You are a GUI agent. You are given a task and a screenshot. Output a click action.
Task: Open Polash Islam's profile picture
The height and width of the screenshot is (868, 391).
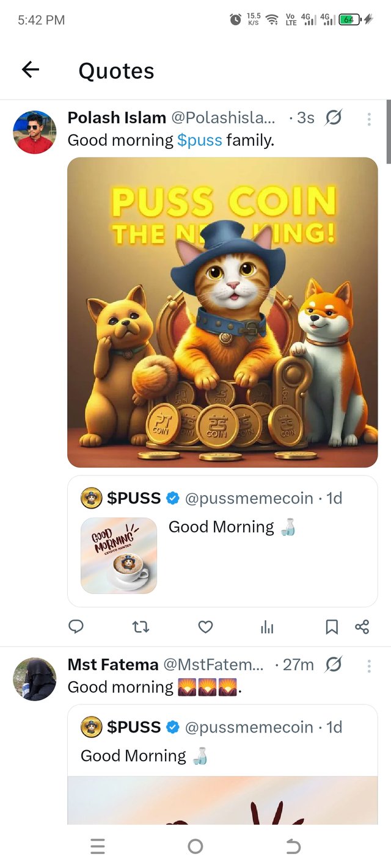point(34,132)
